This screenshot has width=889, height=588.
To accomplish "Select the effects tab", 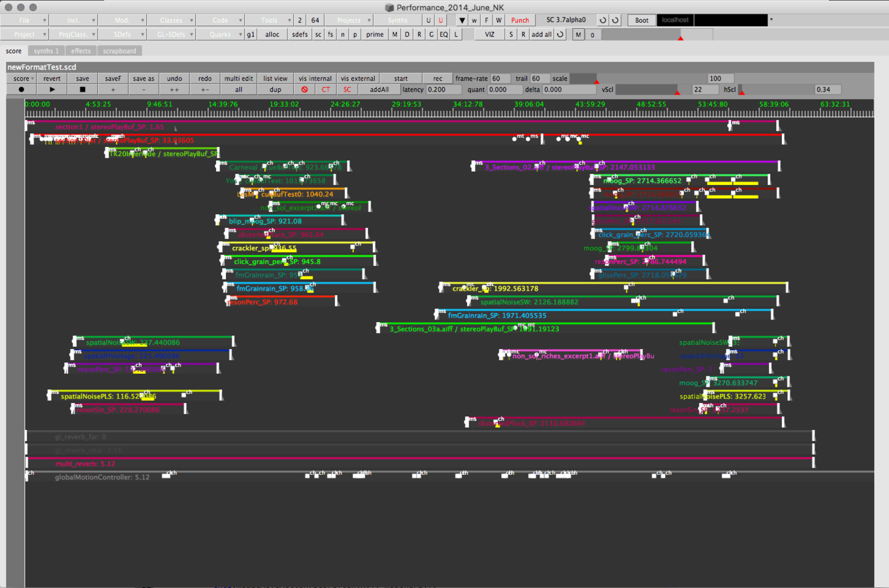I will tap(80, 50).
